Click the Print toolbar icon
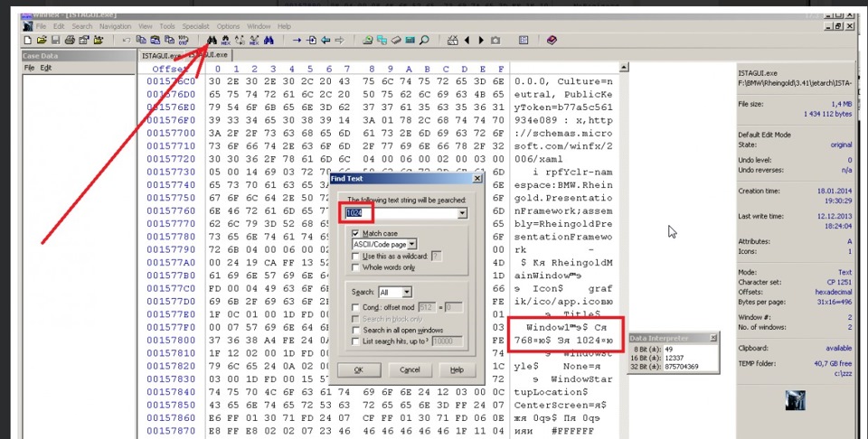868x439 pixels. tap(70, 41)
